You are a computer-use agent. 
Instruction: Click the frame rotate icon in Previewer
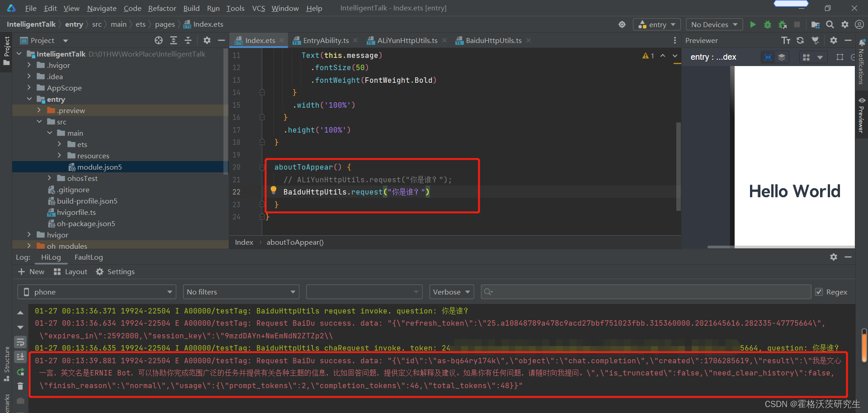click(840, 57)
